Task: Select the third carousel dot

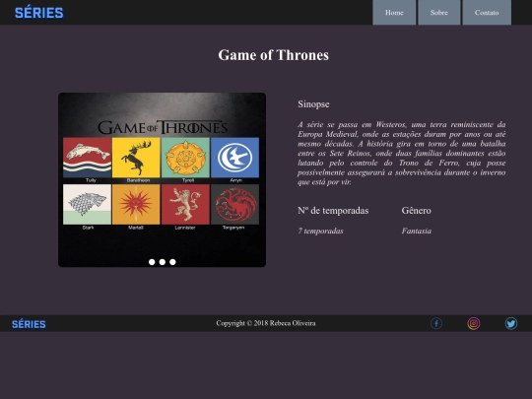Action: tap(172, 262)
